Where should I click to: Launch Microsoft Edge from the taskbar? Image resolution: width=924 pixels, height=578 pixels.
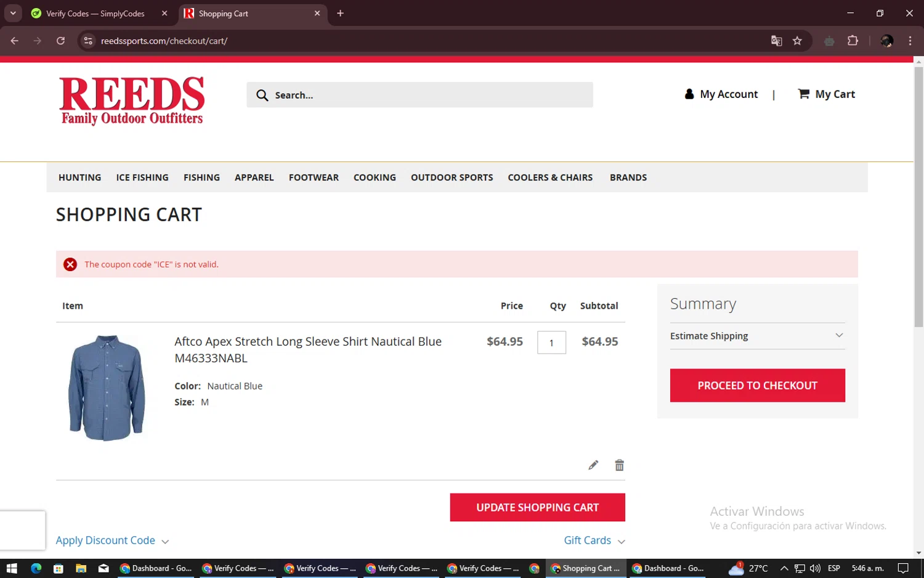pyautogui.click(x=36, y=568)
